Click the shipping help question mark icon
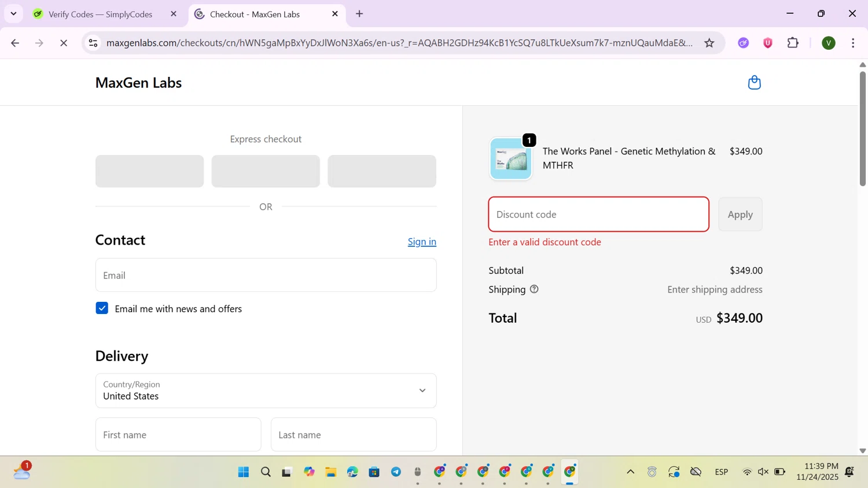The image size is (868, 488). (x=534, y=289)
